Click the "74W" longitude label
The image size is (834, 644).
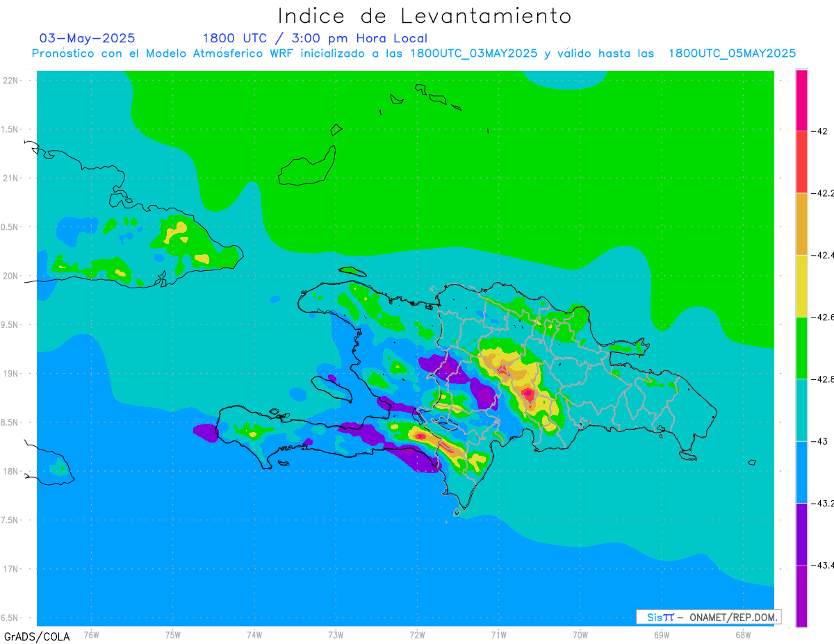click(254, 634)
